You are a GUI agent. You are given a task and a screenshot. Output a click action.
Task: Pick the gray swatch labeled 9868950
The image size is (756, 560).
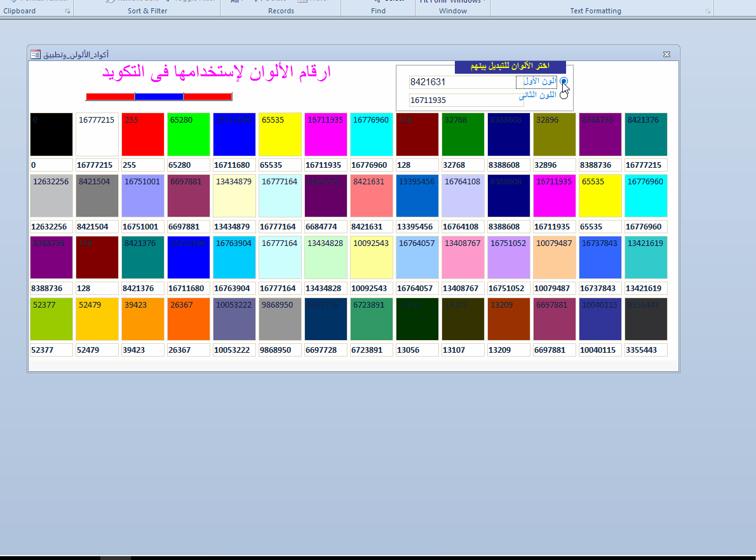280,319
